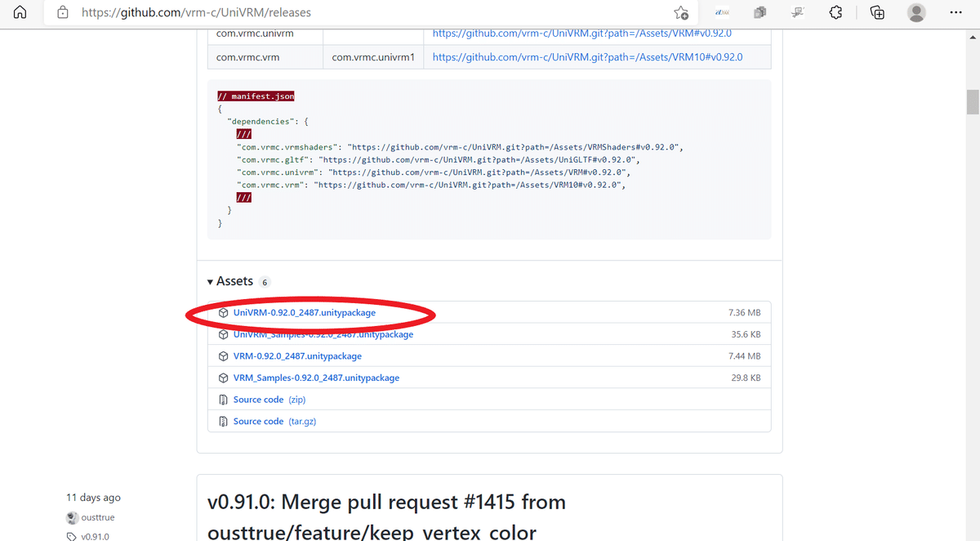The image size is (980, 541).
Task: View site security lock information
Action: pyautogui.click(x=62, y=13)
